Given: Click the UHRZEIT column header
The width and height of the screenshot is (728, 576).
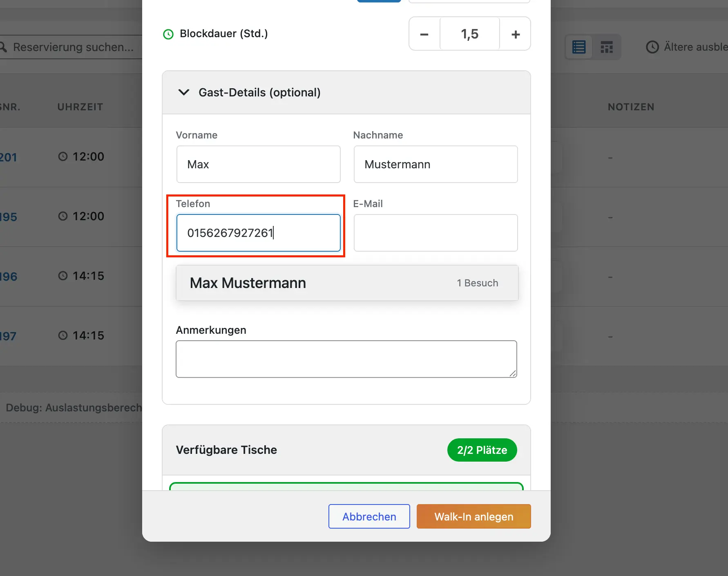Looking at the screenshot, I should coord(80,107).
